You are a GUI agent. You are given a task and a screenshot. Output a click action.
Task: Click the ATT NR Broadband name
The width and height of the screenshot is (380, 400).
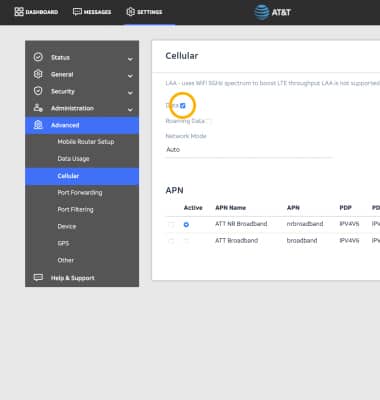[241, 224]
